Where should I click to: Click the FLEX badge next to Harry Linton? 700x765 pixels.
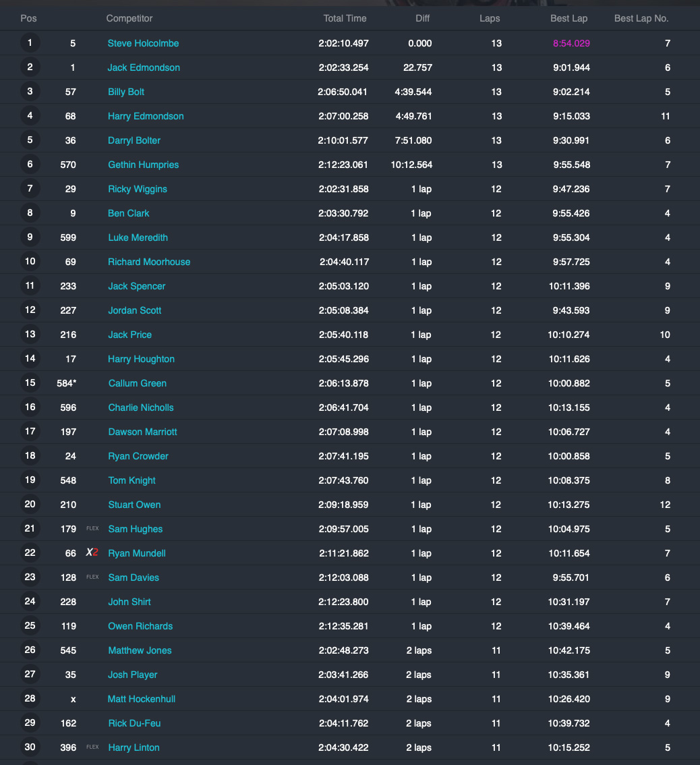click(92, 747)
